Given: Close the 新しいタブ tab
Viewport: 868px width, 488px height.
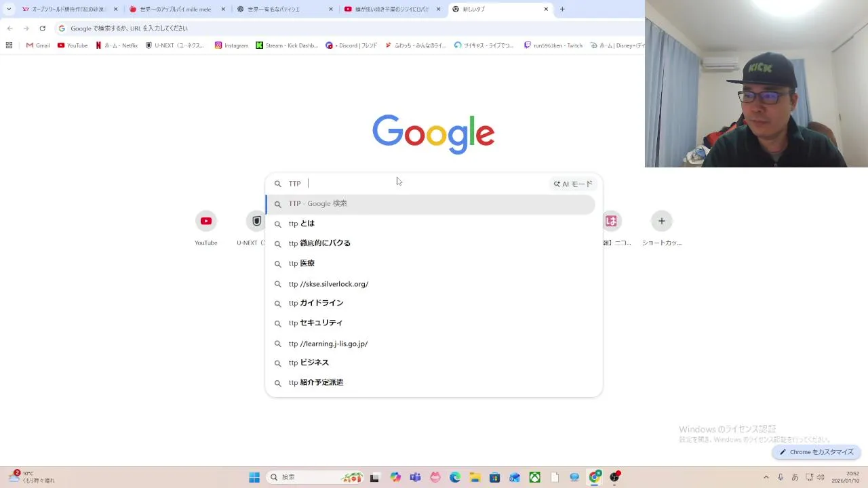Looking at the screenshot, I should click(546, 9).
